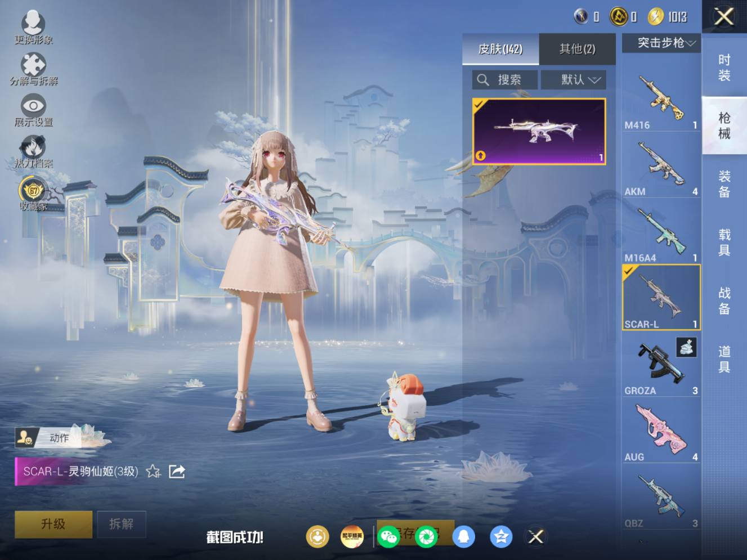This screenshot has height=560, width=747.
Task: Open the 战备 tab
Action: pyautogui.click(x=724, y=301)
